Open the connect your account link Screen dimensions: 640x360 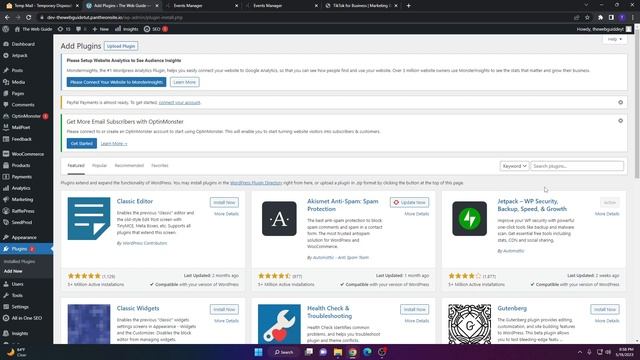(180, 102)
